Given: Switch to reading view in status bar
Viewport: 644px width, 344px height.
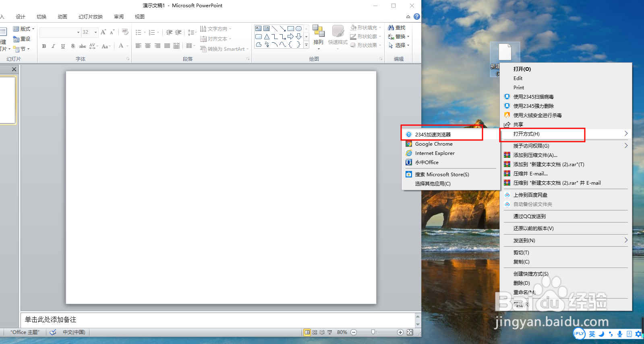Looking at the screenshot, I should point(322,332).
